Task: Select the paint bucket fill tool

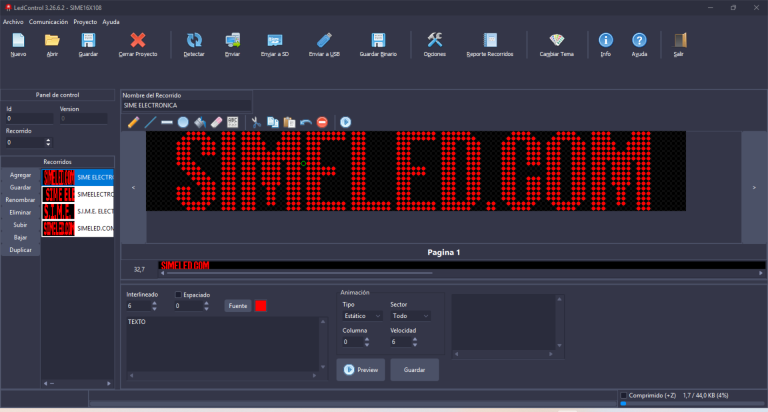Action: (200, 122)
